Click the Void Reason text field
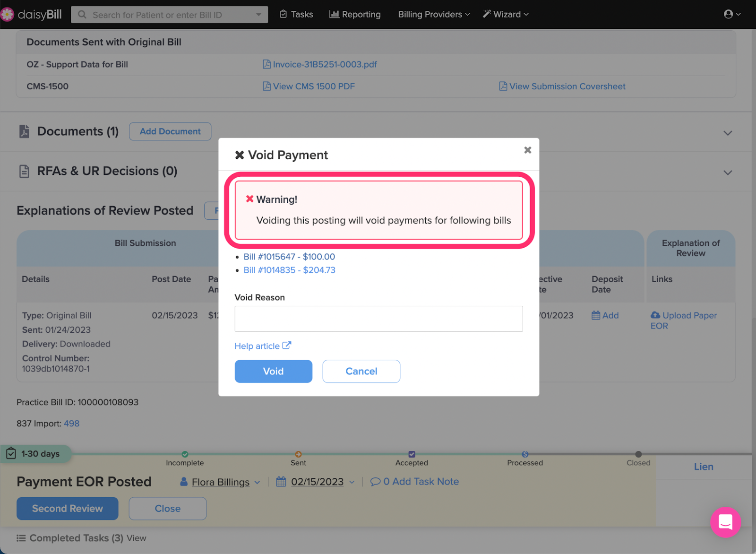 click(x=378, y=319)
